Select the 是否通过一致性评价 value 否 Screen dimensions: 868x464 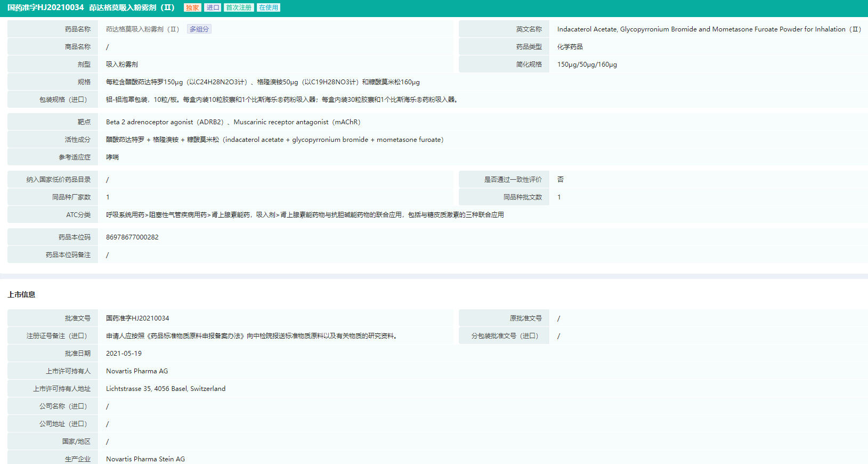pos(561,180)
